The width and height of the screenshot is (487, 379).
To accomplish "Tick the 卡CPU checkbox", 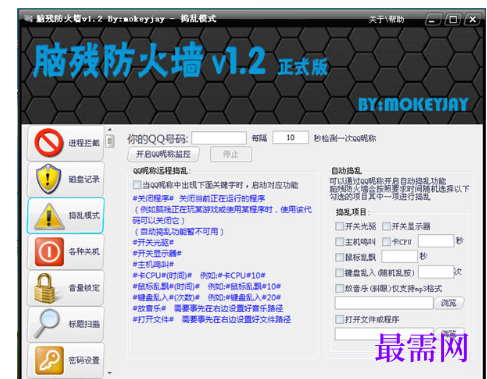I will pyautogui.click(x=386, y=242).
